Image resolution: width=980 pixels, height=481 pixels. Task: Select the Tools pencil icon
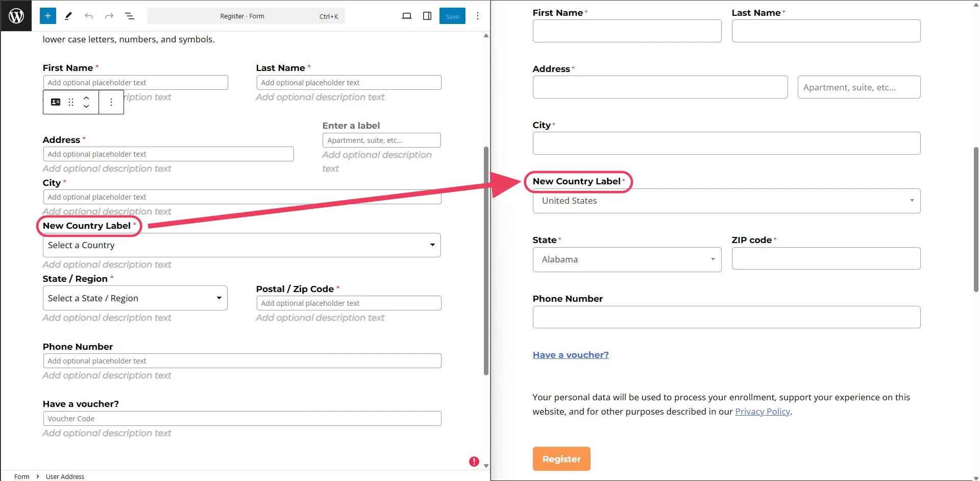point(68,16)
